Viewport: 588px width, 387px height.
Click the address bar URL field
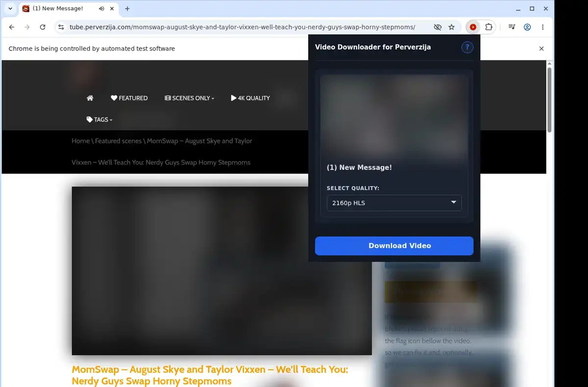242,27
